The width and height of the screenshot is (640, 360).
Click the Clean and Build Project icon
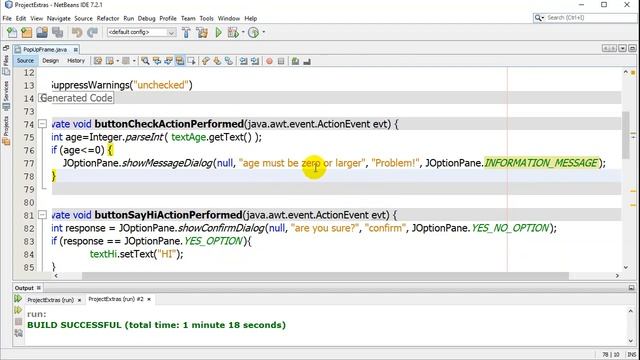point(202,32)
